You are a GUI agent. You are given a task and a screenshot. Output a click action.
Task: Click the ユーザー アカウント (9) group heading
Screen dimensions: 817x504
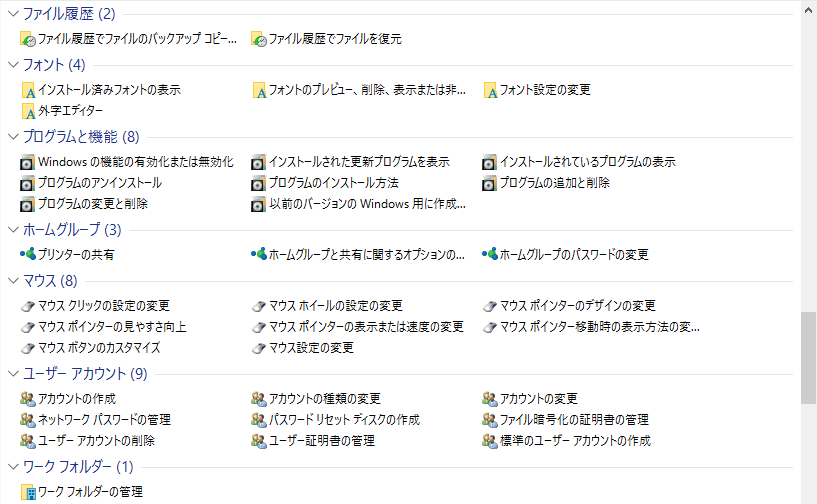pos(85,374)
